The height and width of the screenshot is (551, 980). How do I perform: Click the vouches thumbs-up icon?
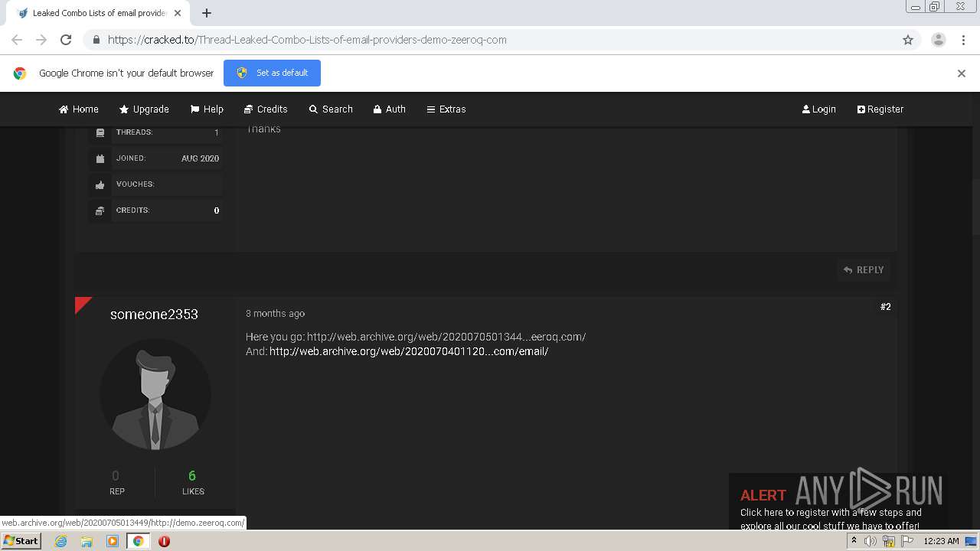100,184
